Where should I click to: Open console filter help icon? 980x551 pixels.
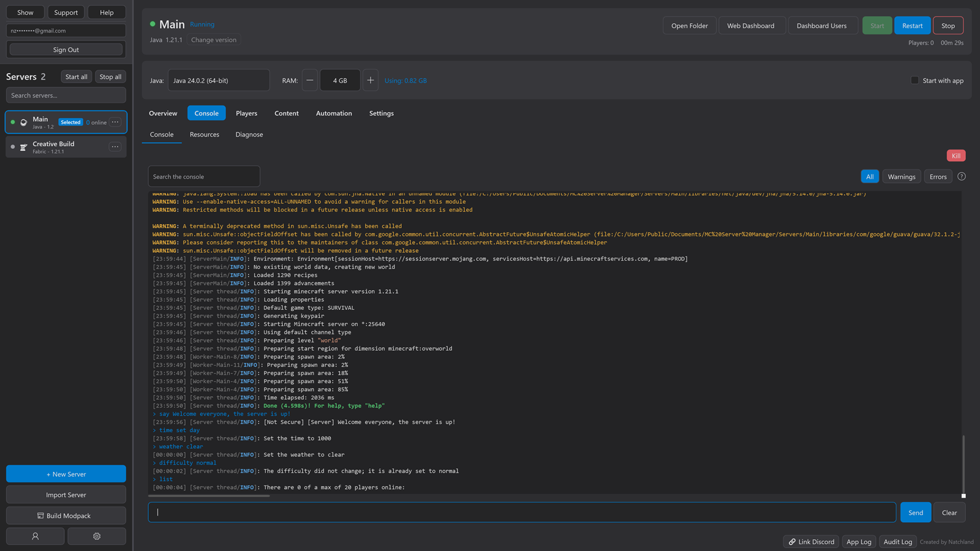point(962,176)
